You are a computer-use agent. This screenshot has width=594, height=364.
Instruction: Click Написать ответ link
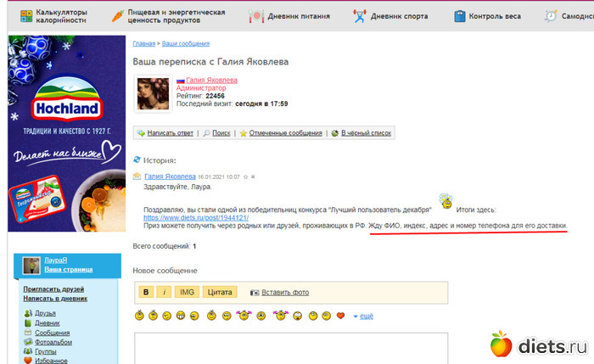coord(170,133)
